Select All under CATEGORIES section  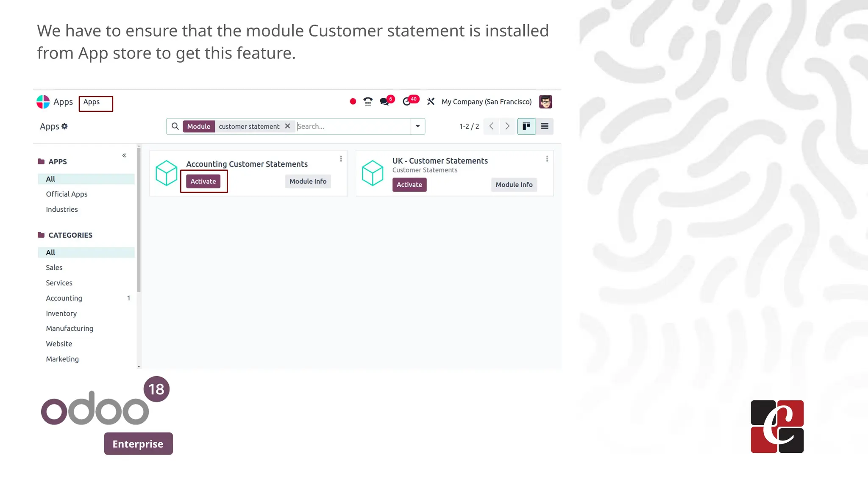86,252
